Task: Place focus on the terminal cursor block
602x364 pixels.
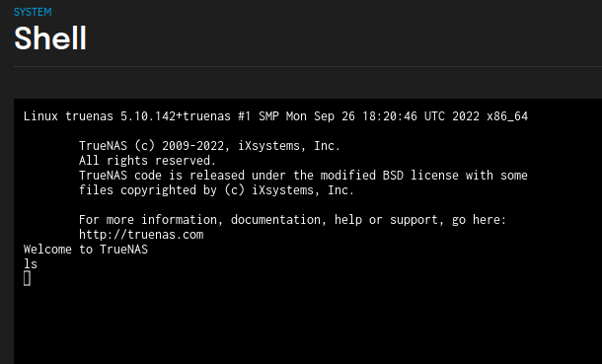Action: pyautogui.click(x=27, y=278)
